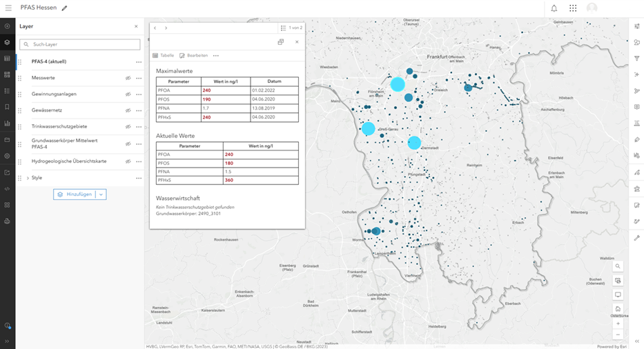Open more pop-up actions next to Bearbeiten
Image resolution: width=644 pixels, height=349 pixels.
coord(216,55)
